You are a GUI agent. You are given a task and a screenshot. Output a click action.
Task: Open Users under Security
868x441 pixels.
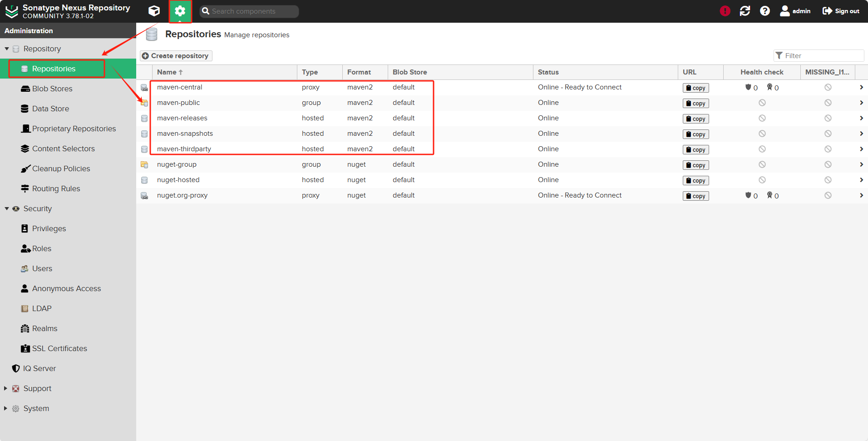pos(68,268)
